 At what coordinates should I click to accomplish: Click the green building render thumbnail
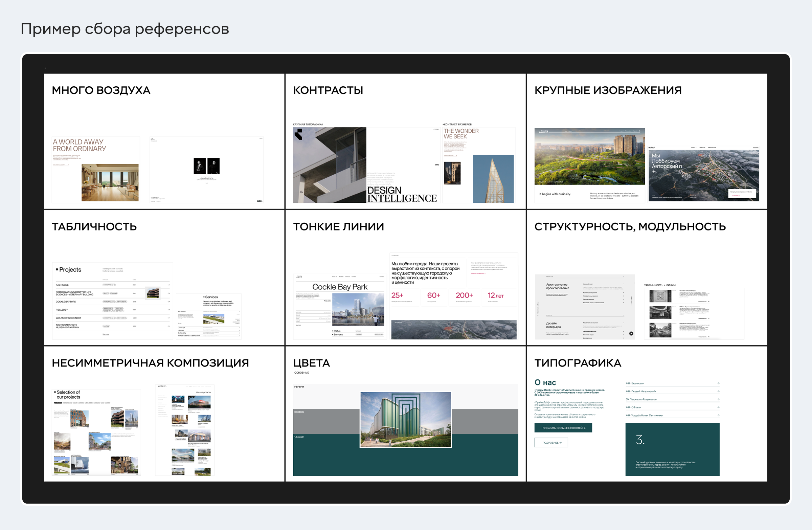(405, 419)
